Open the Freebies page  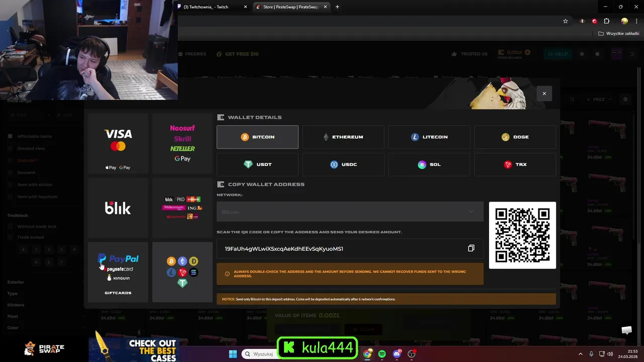tap(192, 54)
